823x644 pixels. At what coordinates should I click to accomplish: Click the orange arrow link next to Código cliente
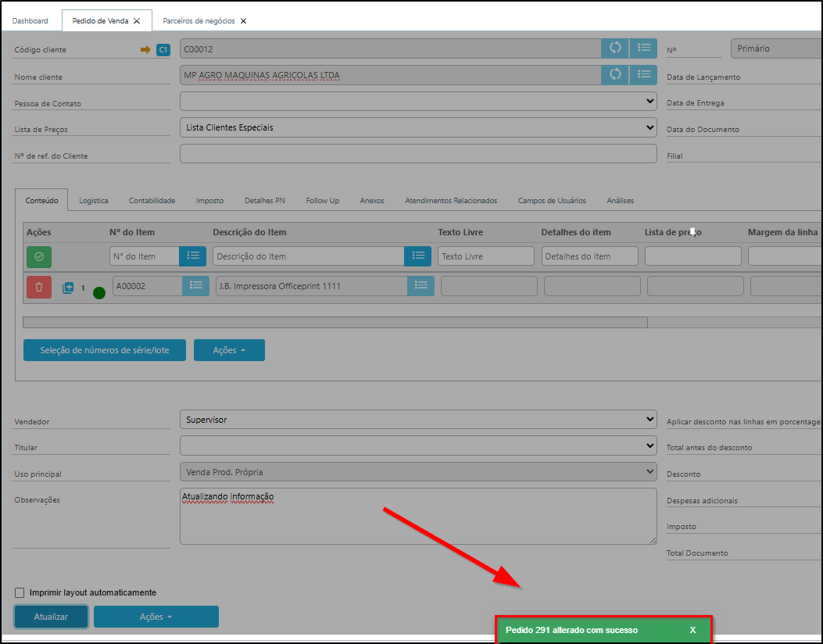tap(145, 49)
